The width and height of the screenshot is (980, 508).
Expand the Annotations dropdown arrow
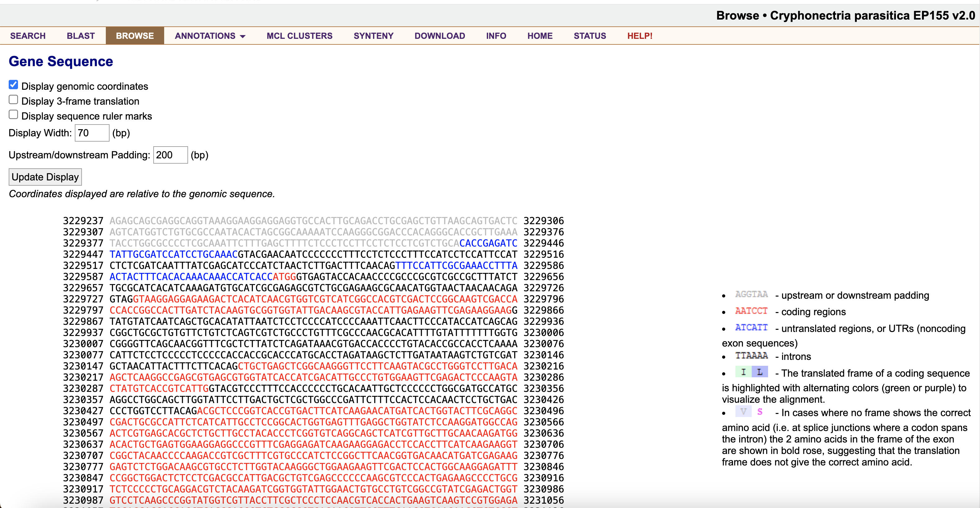[243, 37]
